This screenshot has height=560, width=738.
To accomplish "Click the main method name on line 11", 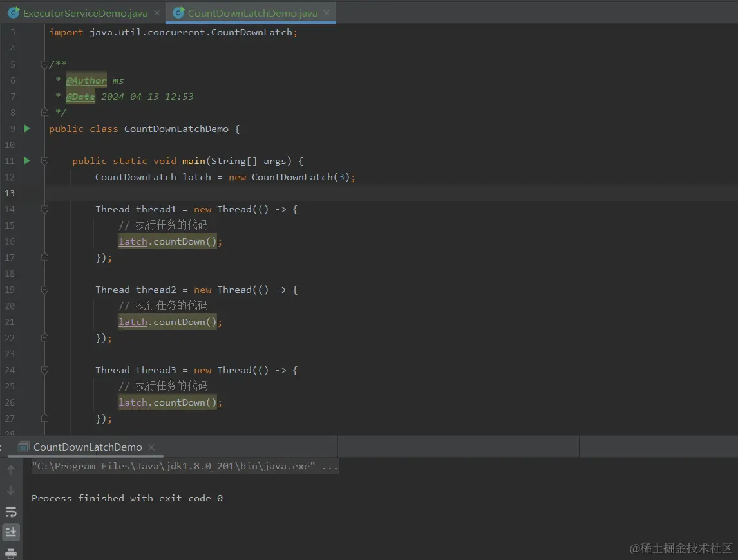I will pos(193,161).
